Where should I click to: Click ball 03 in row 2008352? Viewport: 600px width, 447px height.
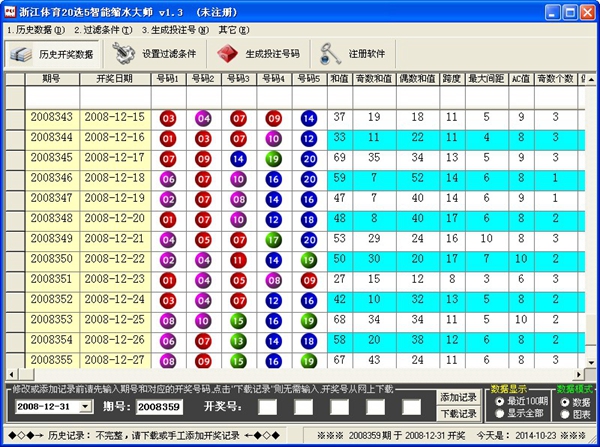(168, 301)
